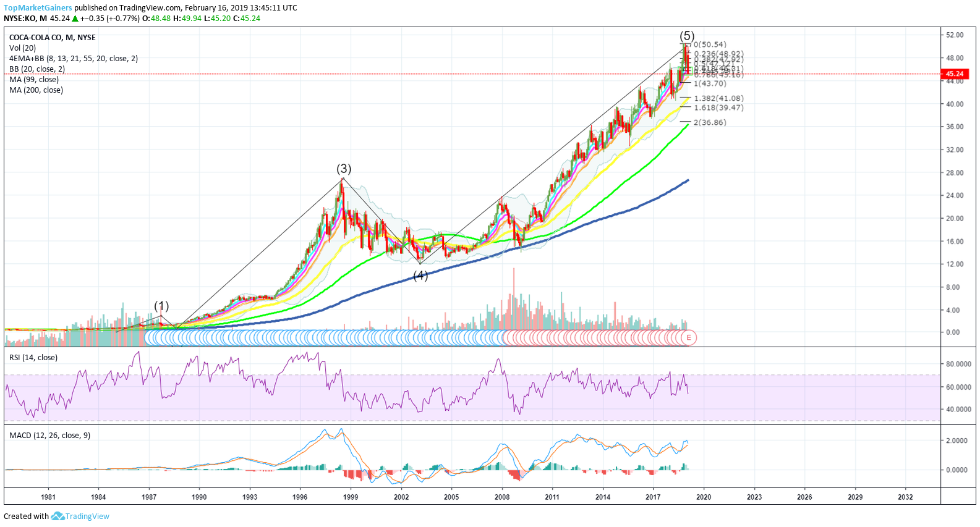This screenshot has width=980, height=527.
Task: Click the 2020 year on time axis
Action: 704,497
